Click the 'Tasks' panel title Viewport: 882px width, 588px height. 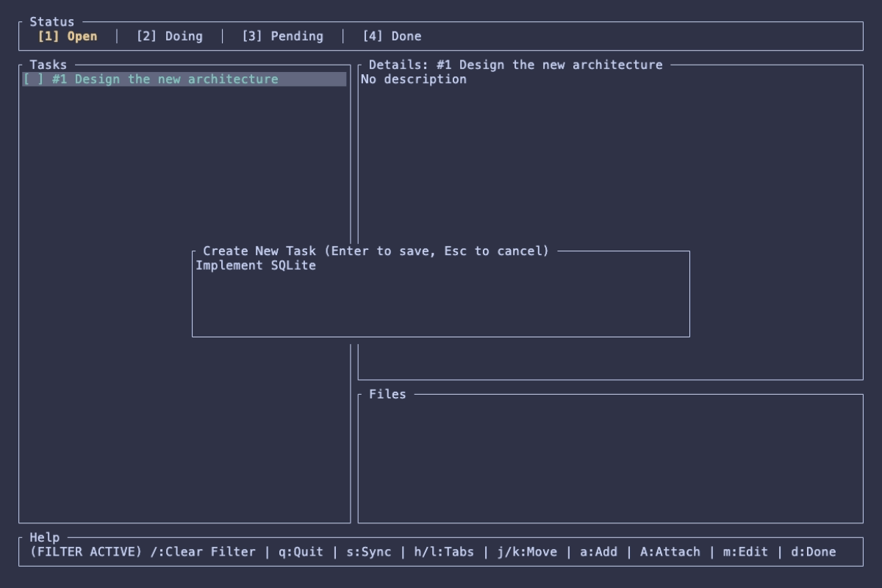tap(49, 65)
